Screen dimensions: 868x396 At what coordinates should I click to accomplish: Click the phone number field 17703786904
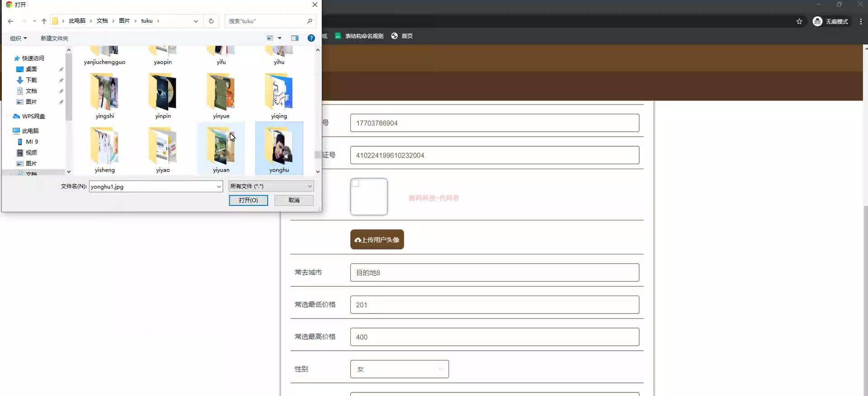(495, 123)
